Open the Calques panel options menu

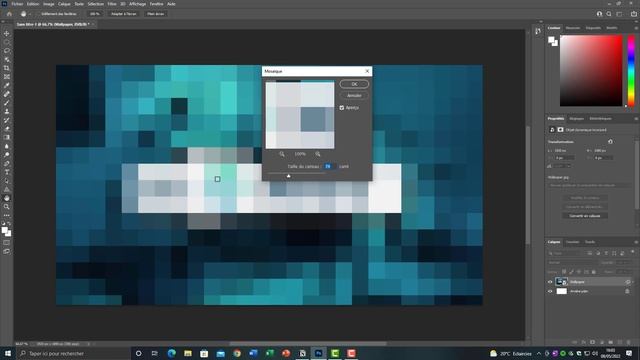coord(636,242)
